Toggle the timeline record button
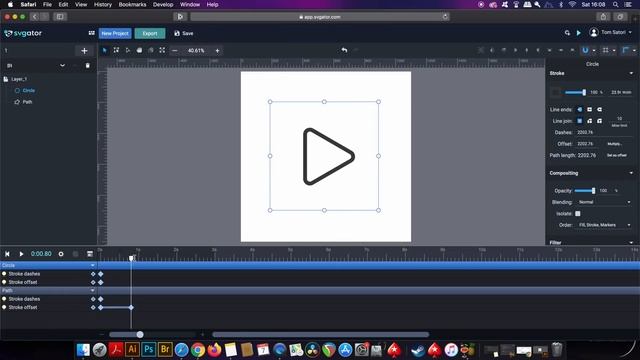Image resolution: width=640 pixels, height=360 pixels. pos(61,254)
